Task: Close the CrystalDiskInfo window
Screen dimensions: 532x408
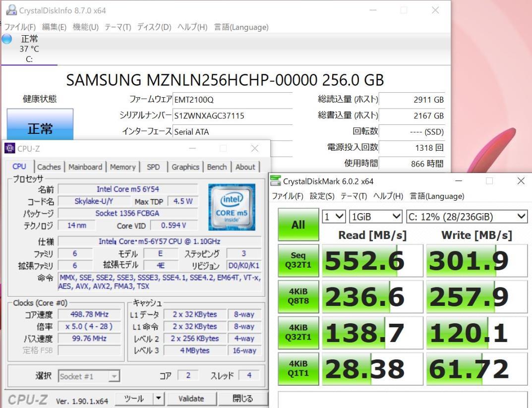Action: (x=435, y=10)
